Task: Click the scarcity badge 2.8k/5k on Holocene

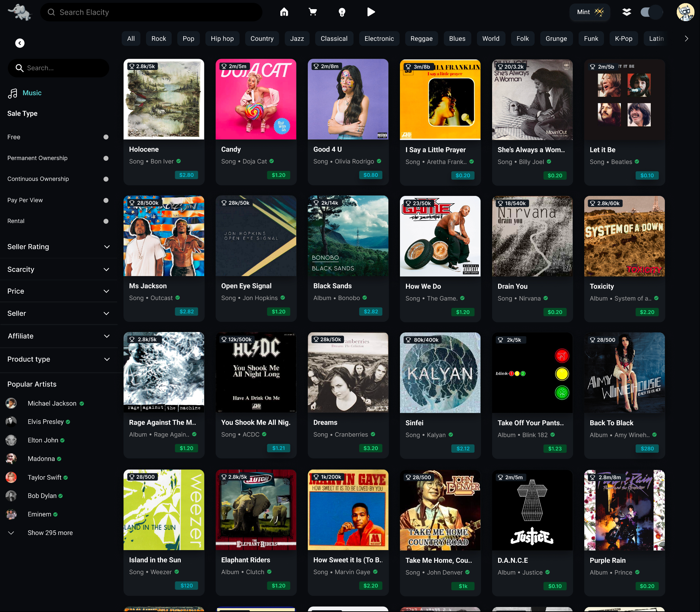Action: coord(142,66)
